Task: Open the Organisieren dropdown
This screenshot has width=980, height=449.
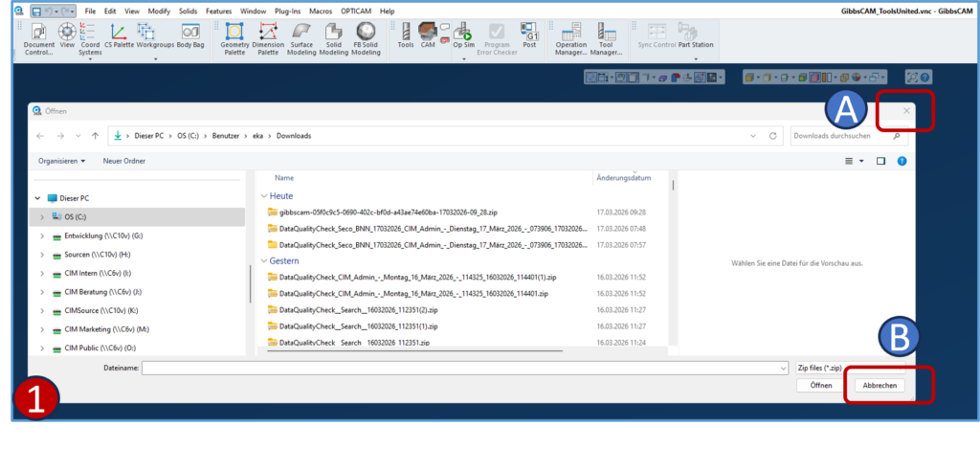Action: point(62,161)
